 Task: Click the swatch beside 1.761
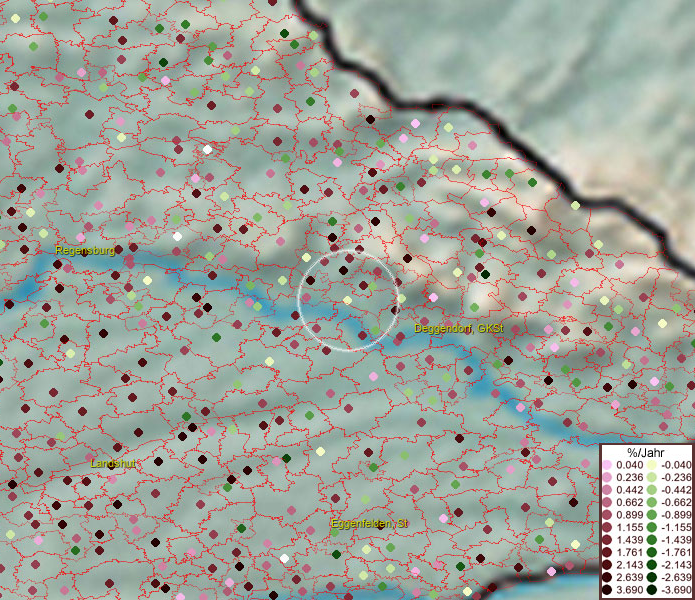click(607, 553)
